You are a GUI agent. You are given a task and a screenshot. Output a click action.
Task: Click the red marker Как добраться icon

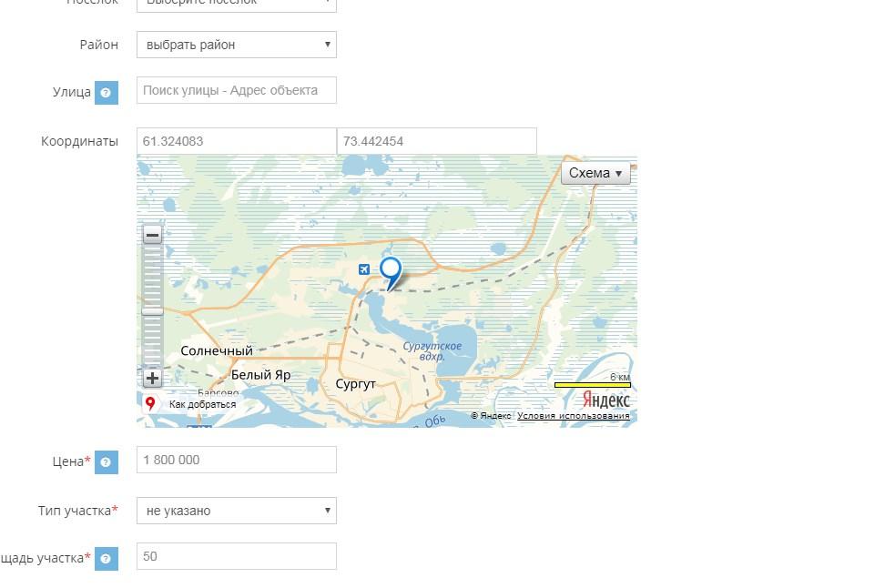(150, 403)
